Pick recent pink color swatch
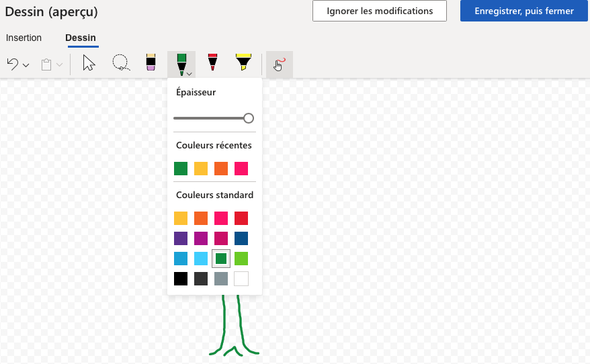The height and width of the screenshot is (364, 590). coord(241,169)
